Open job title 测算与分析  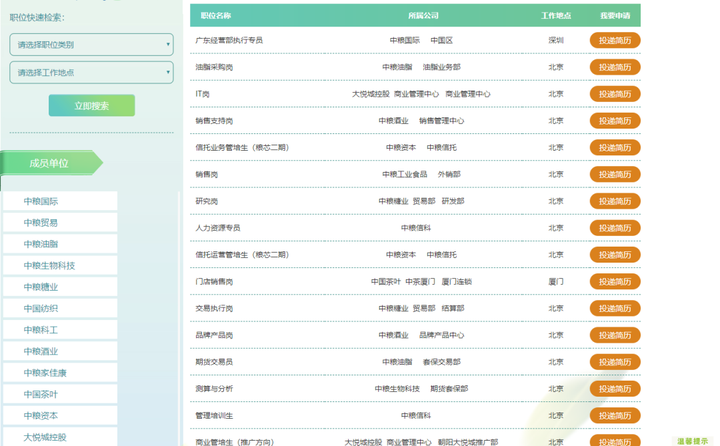coord(214,389)
